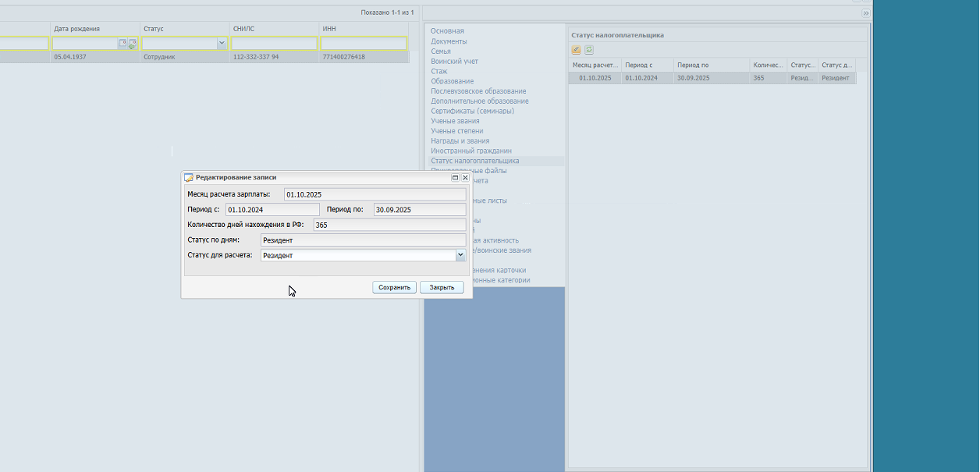The height and width of the screenshot is (472, 980).
Task: Select Статус налогоплательщика in sidebar list
Action: tap(475, 161)
